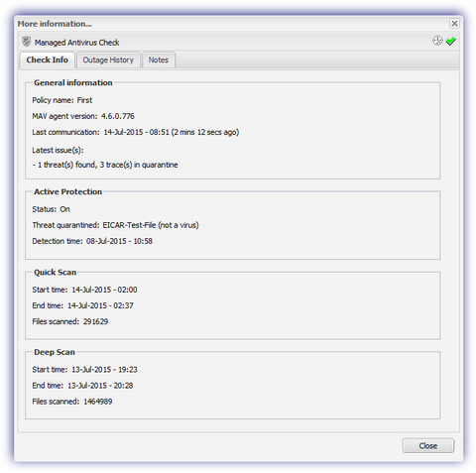The width and height of the screenshot is (476, 473).
Task: Click the 'More information...' window title
Action: [x=55, y=24]
